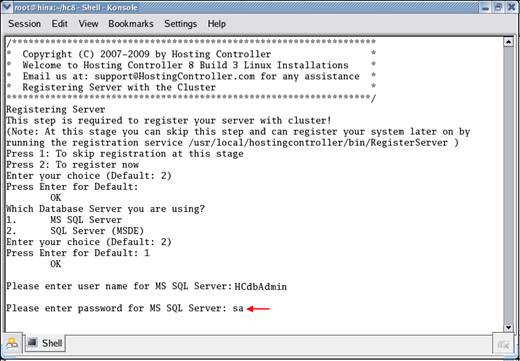Viewport: 520px width, 361px height.
Task: Expand the Bookmarks menu
Action: [131, 24]
